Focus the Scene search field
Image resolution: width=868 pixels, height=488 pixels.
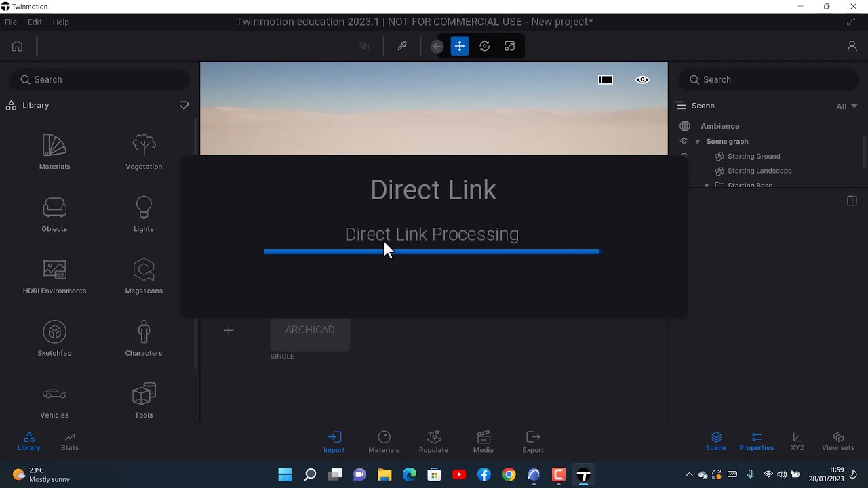coord(768,79)
